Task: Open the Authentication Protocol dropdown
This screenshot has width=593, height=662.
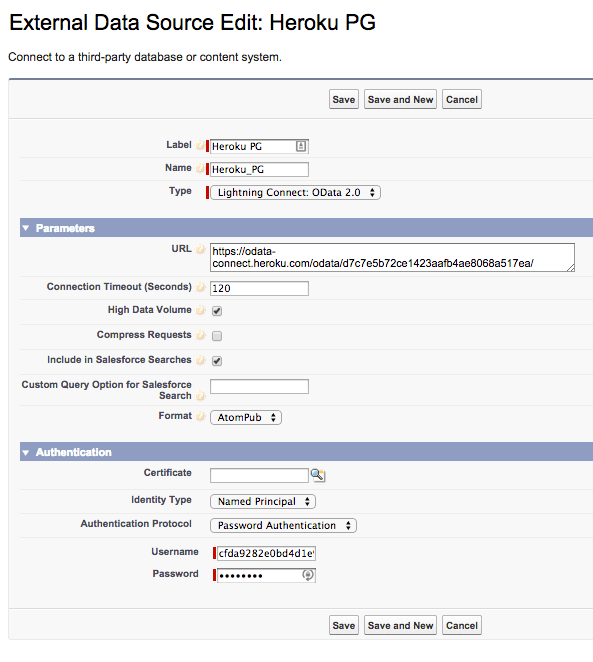Action: [283, 526]
